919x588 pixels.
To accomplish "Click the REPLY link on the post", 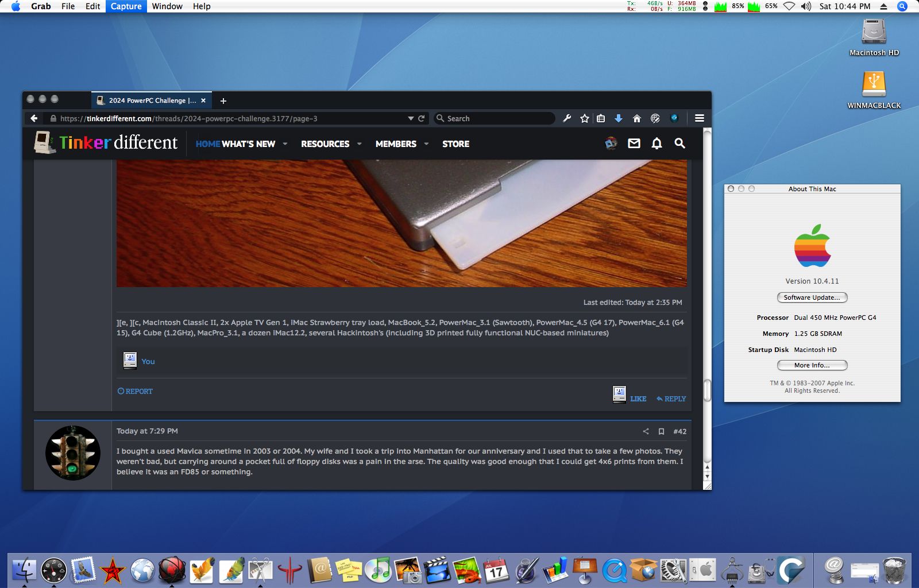I will (671, 399).
